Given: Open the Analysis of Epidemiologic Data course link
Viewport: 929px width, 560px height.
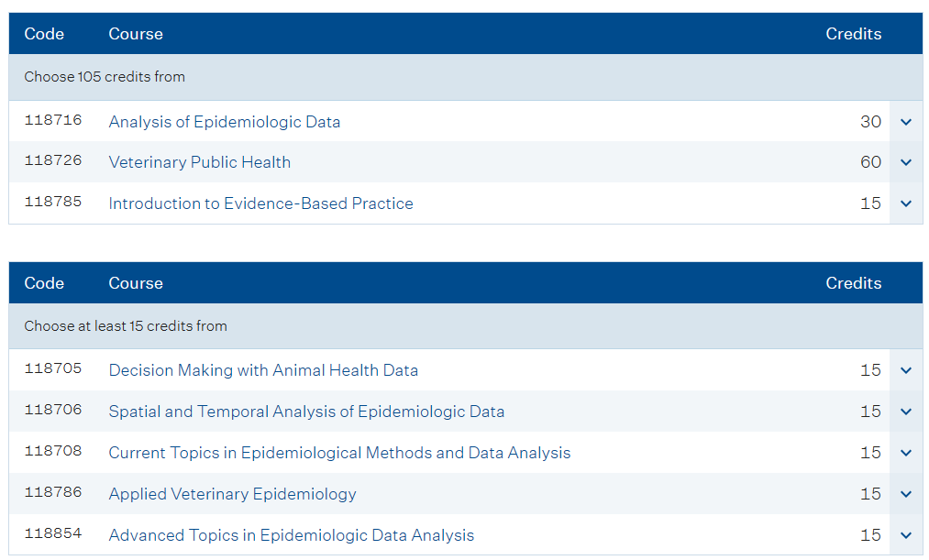Looking at the screenshot, I should click(x=225, y=122).
